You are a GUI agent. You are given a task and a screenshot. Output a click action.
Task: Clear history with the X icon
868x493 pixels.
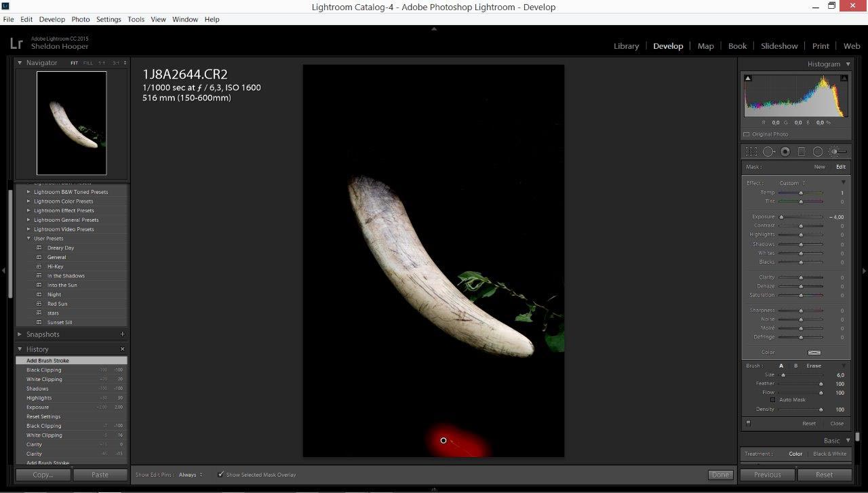tap(122, 349)
